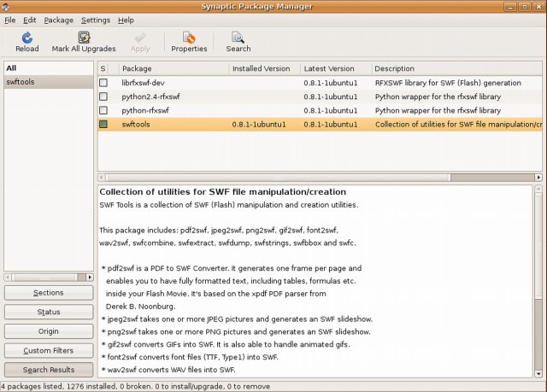
Task: Maximize the Synaptic Package Manager window
Action: click(524, 7)
